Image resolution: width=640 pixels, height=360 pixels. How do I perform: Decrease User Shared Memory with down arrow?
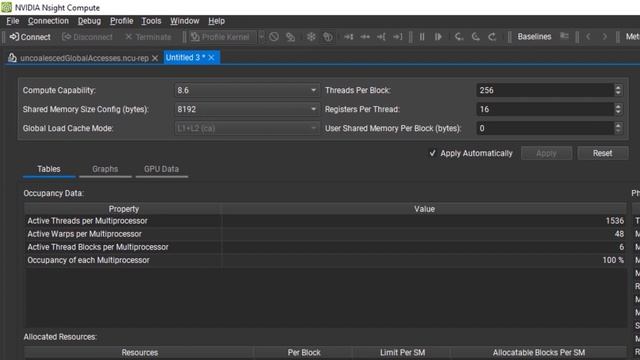(618, 131)
